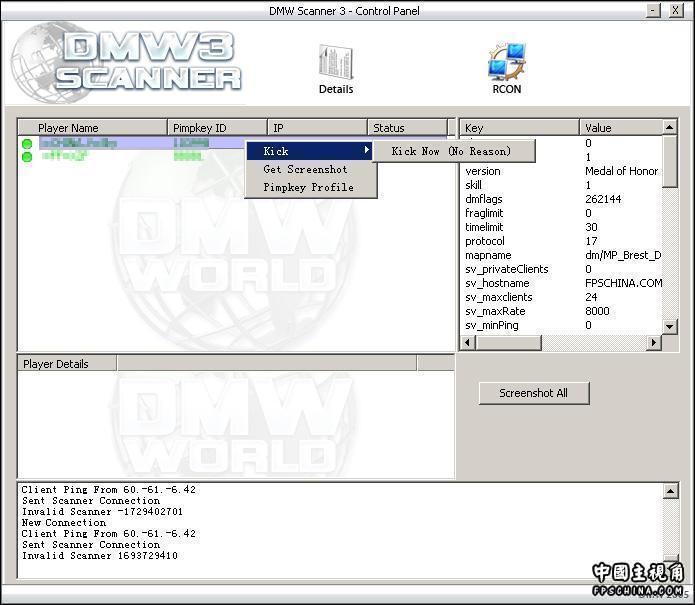Click key list scroll down arrow
This screenshot has width=695, height=605.
point(669,327)
